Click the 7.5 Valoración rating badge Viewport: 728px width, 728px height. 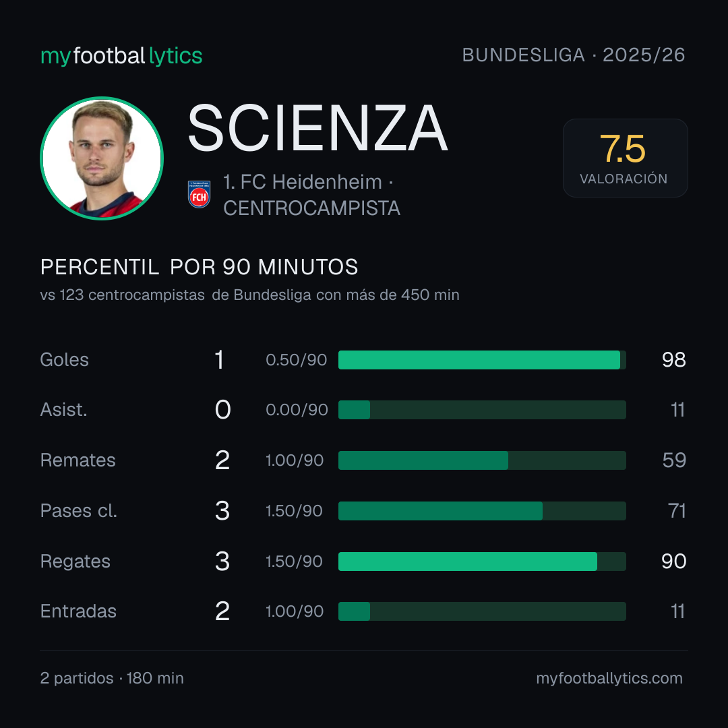coord(625,158)
